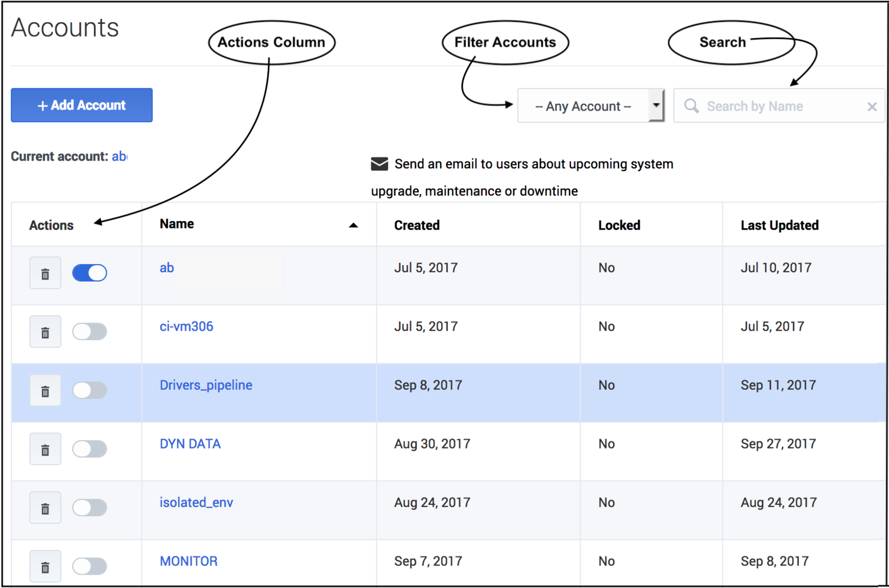Viewport: 889px width, 588px height.
Task: Enable the DYN DATA toggle switch
Action: tap(89, 449)
